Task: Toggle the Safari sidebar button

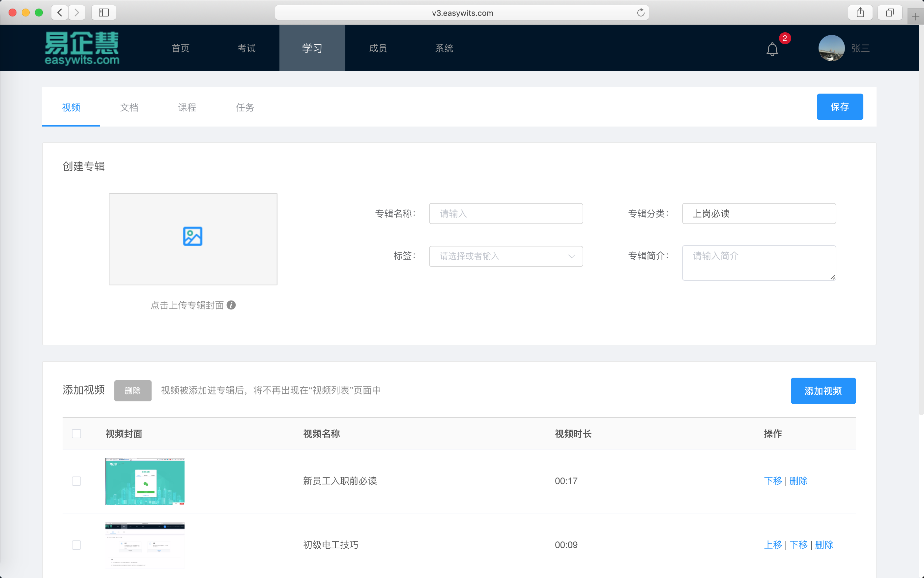Action: (x=103, y=13)
